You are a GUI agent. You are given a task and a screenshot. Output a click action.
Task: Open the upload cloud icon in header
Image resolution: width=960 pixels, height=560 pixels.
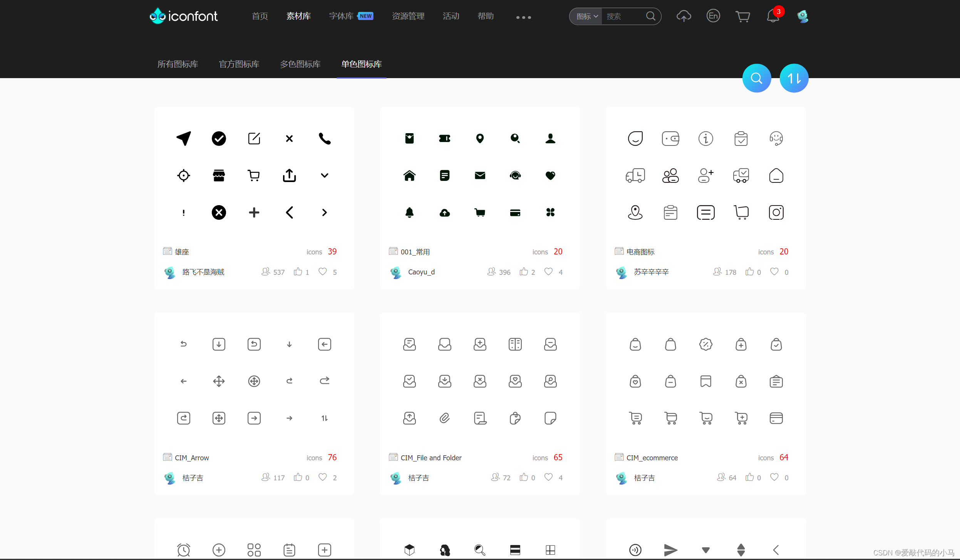click(x=684, y=16)
